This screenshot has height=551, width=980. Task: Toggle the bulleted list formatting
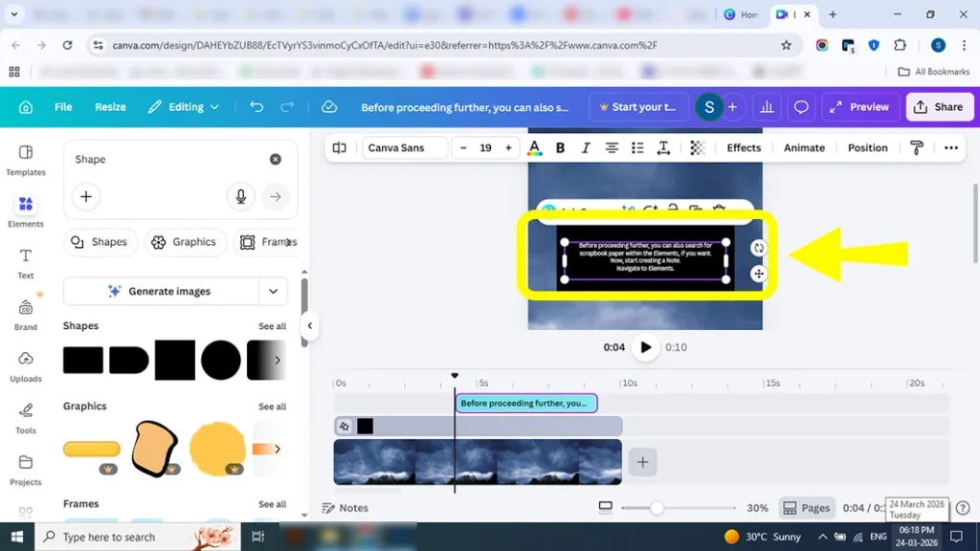[x=637, y=147]
